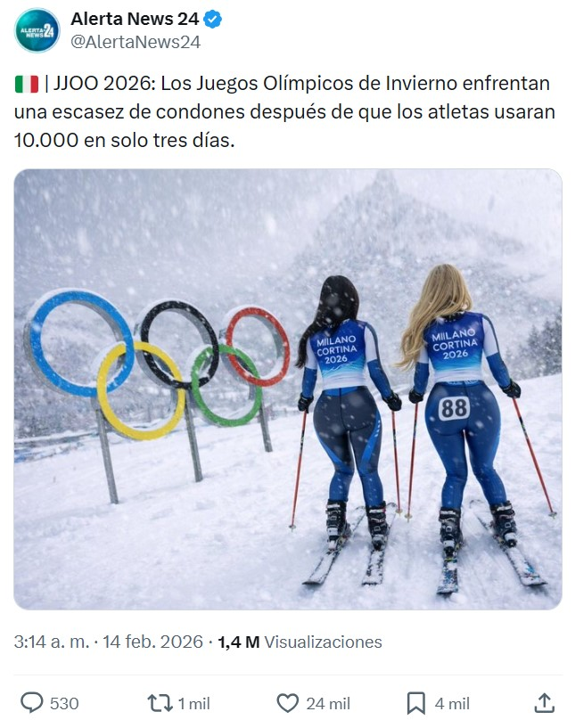Open the reply comment bubble icon
Viewport: 575px width, 728px height.
(x=31, y=703)
